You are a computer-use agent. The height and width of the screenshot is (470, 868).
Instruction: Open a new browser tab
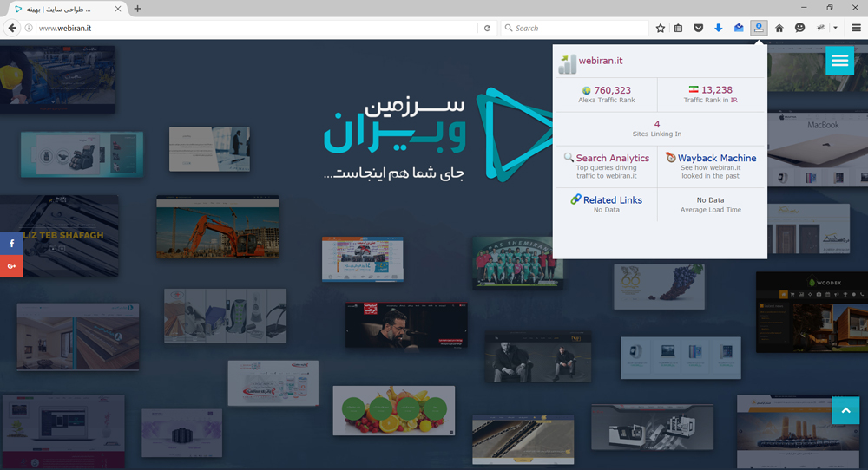(137, 9)
